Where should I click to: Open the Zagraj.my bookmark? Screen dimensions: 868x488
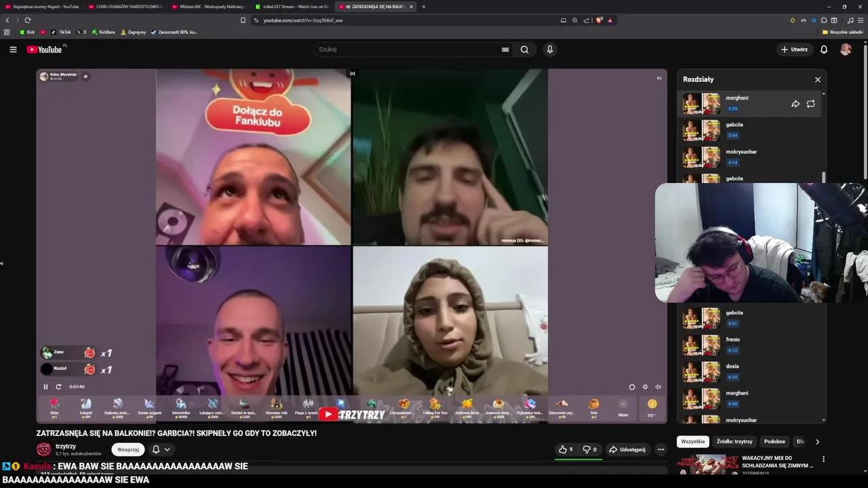134,32
